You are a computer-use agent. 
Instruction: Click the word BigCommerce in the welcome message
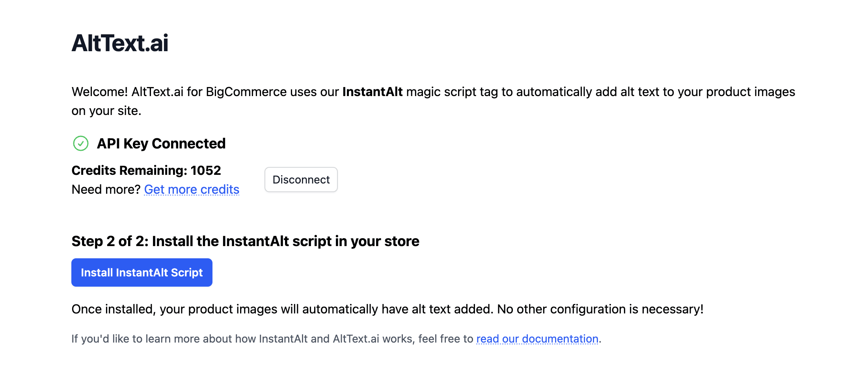click(246, 92)
